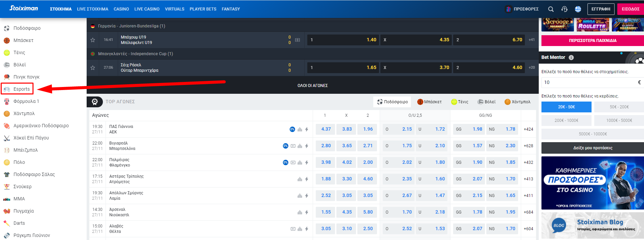Select the 5000€ - 10000€ winnings range
The height and width of the screenshot is (240, 644).
tap(593, 134)
